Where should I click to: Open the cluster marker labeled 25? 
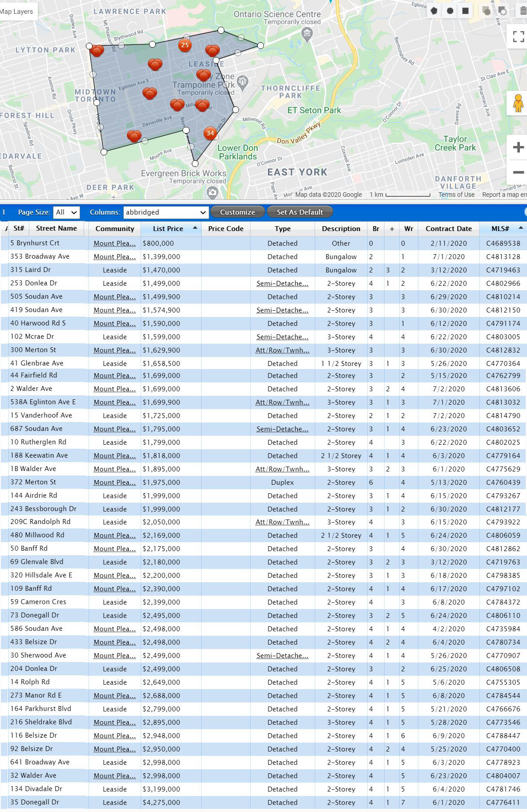coord(185,45)
